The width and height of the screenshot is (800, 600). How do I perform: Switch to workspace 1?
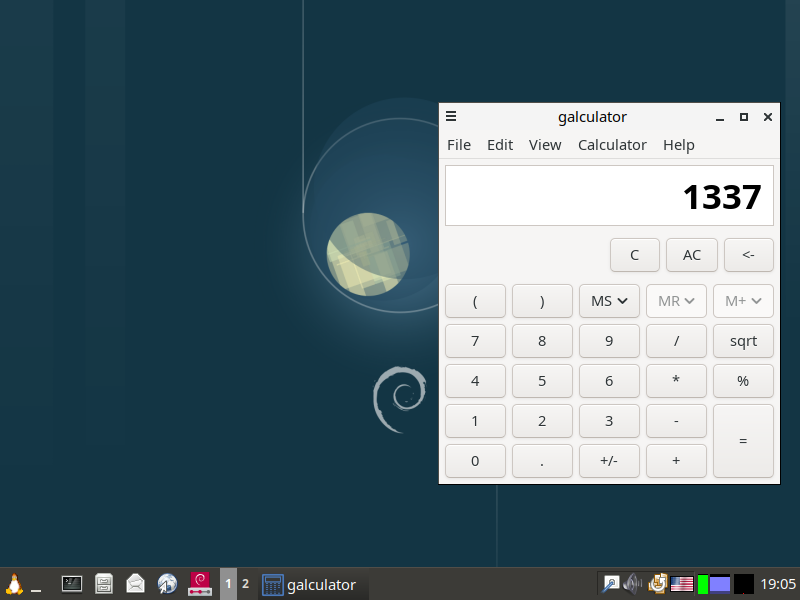(228, 584)
